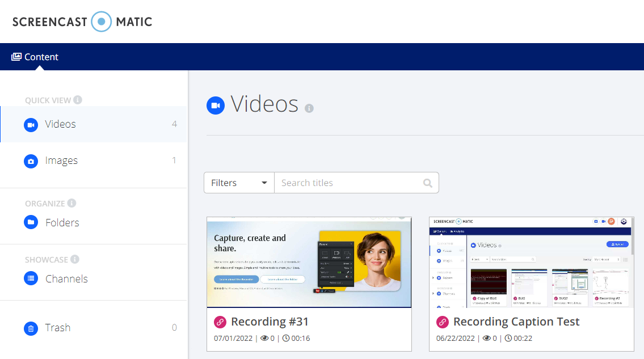Click the sidebar Videos camera icon
This screenshot has width=644, height=359.
[31, 125]
